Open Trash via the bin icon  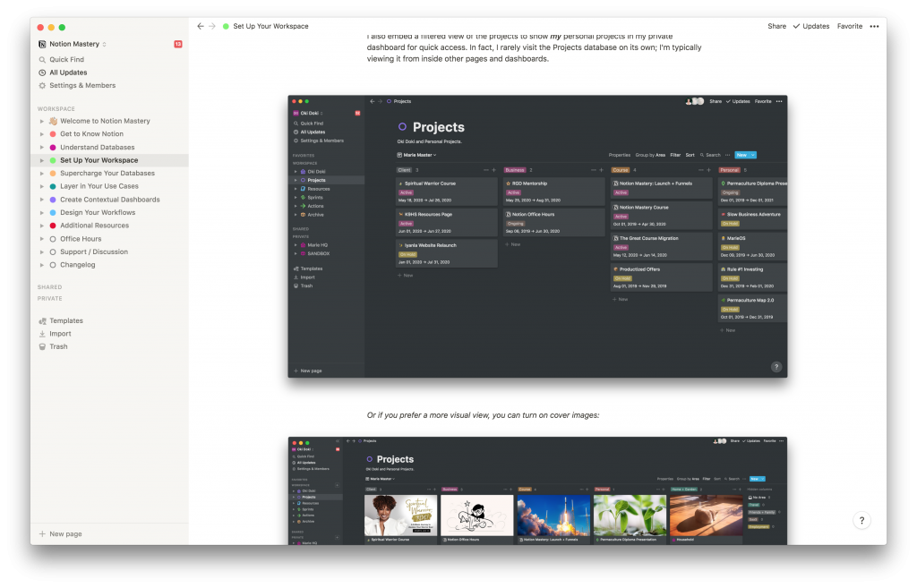[42, 346]
